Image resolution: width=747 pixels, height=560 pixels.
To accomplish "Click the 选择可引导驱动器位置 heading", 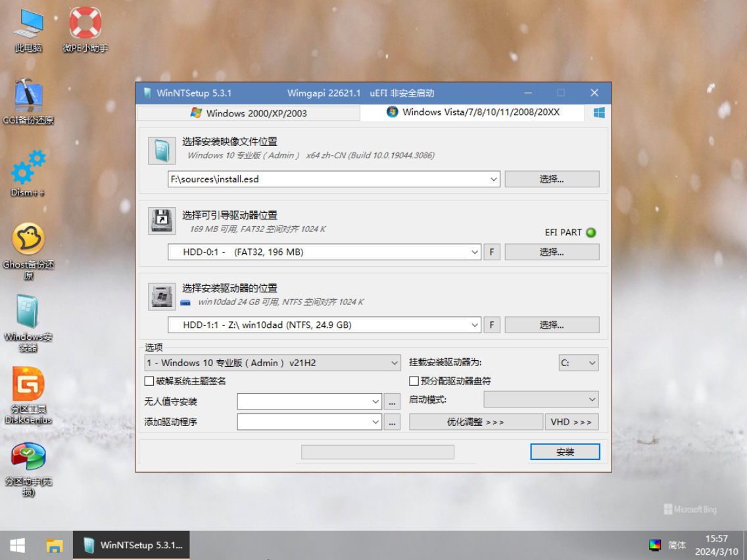I will [x=229, y=215].
